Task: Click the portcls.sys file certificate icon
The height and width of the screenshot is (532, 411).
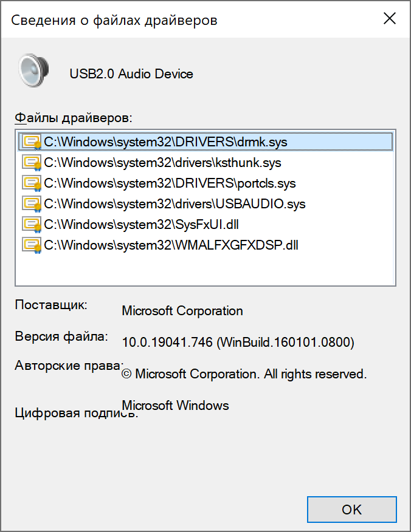Action: tap(32, 183)
